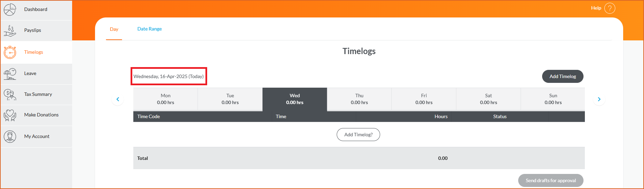Click the Tax Summary icon
The image size is (644, 189).
10,94
